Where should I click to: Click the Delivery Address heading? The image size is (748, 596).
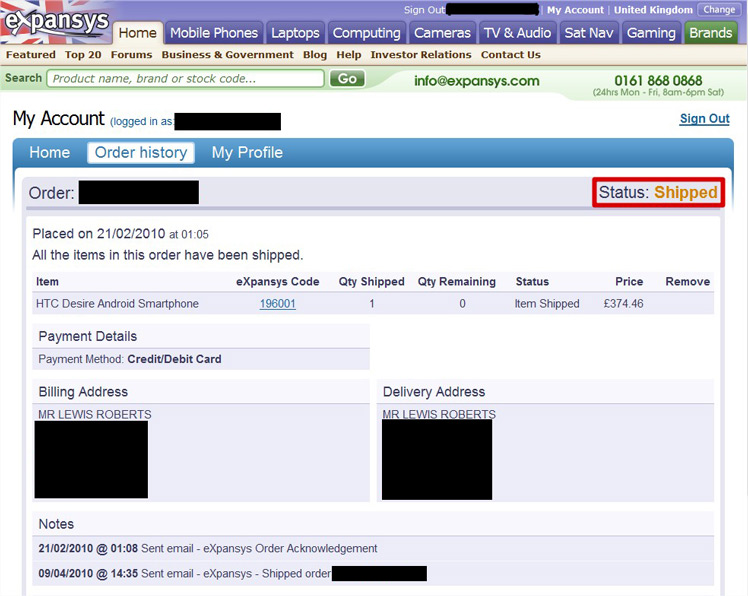(434, 392)
